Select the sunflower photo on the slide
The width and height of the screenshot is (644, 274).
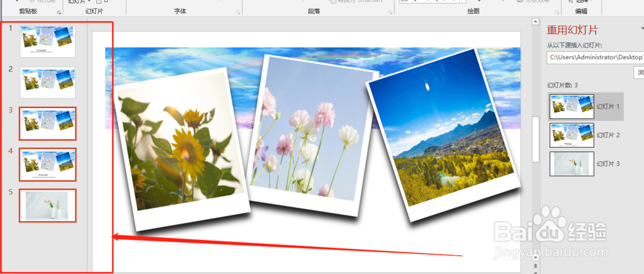[182, 150]
